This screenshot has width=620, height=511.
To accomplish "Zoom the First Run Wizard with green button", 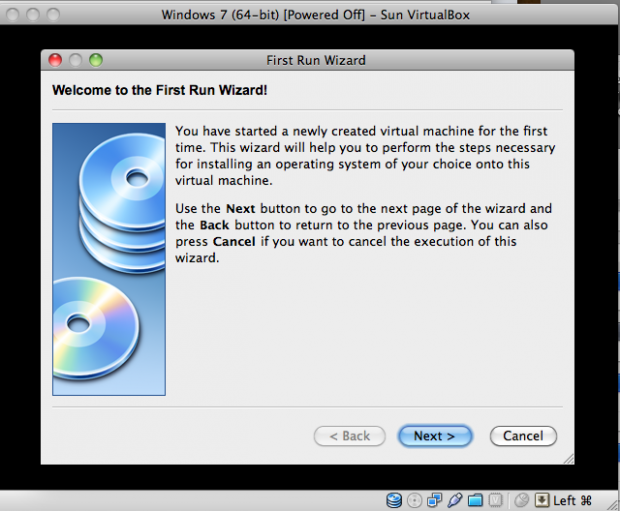I will 96,60.
